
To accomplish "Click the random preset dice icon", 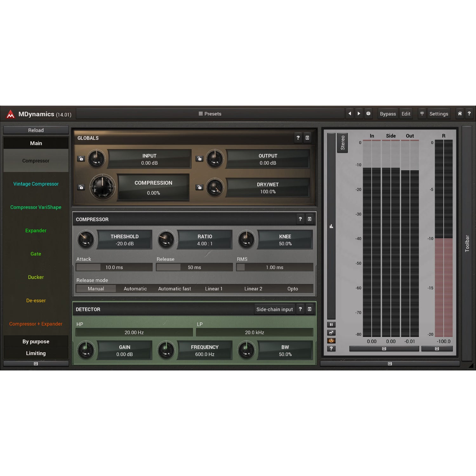I will click(x=368, y=114).
